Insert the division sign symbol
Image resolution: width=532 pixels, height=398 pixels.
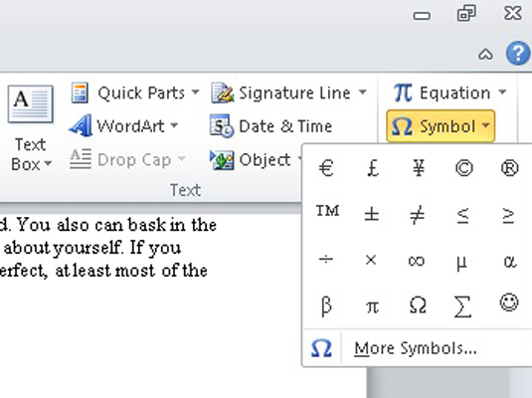(326, 260)
